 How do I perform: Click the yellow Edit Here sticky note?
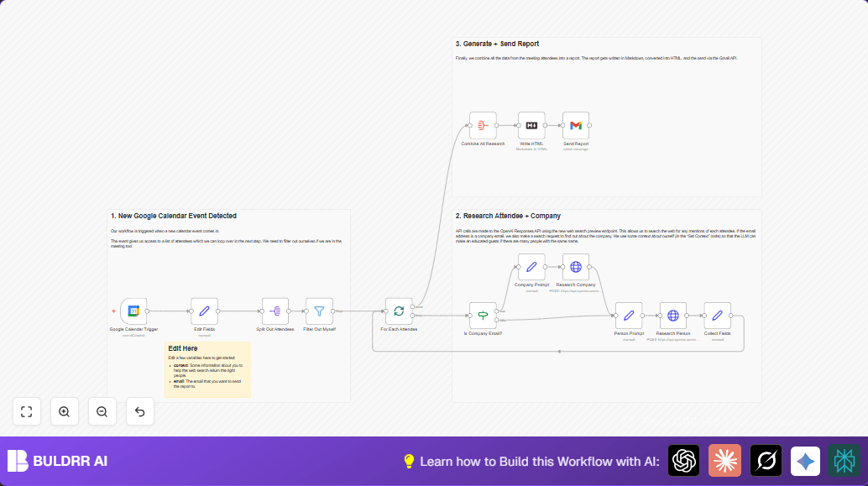pyautogui.click(x=207, y=369)
